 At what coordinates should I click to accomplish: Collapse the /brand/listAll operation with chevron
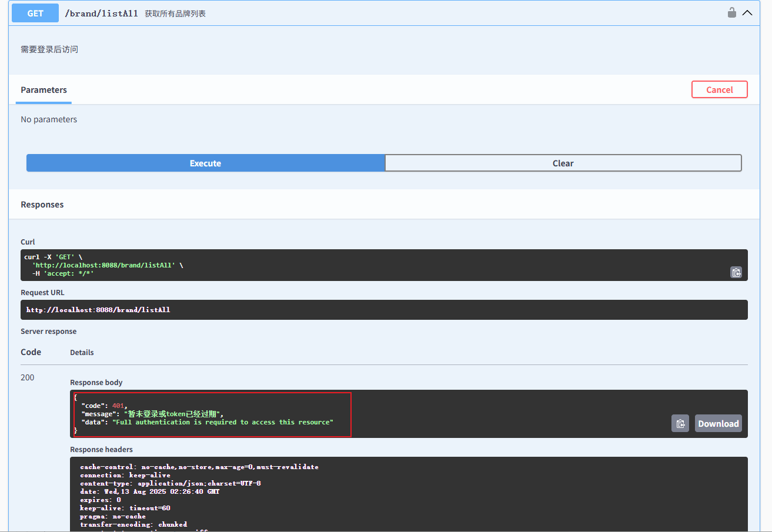[747, 13]
